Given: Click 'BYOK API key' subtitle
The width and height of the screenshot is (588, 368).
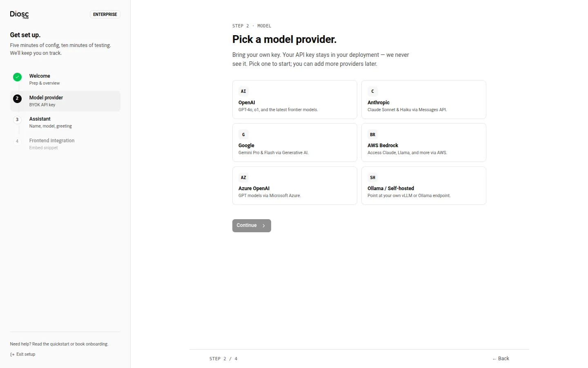Looking at the screenshot, I should [x=42, y=105].
